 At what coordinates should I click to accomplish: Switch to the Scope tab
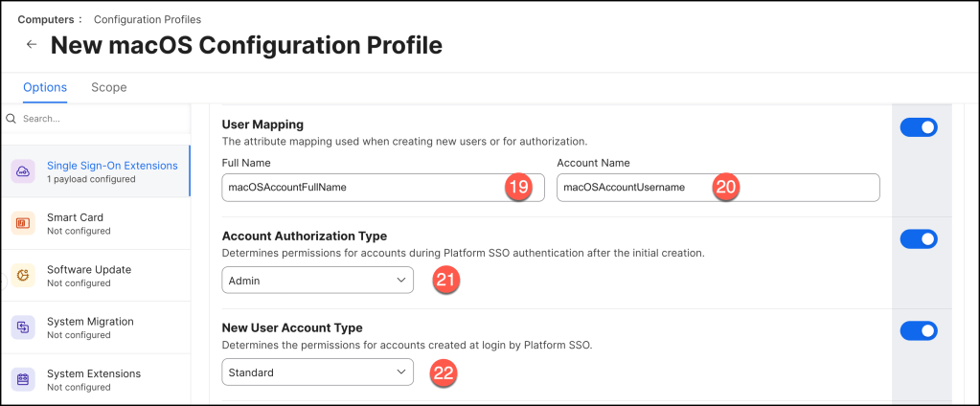(108, 87)
